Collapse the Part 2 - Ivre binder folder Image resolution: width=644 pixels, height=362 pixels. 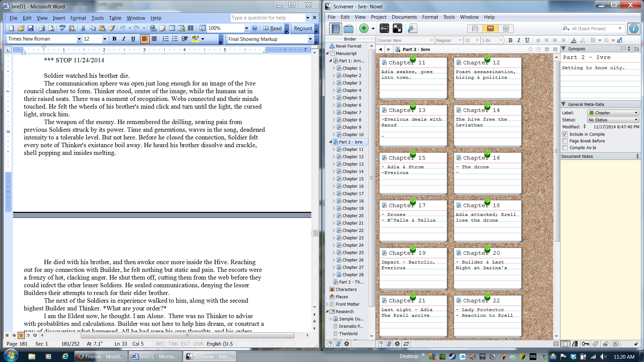tap(330, 142)
